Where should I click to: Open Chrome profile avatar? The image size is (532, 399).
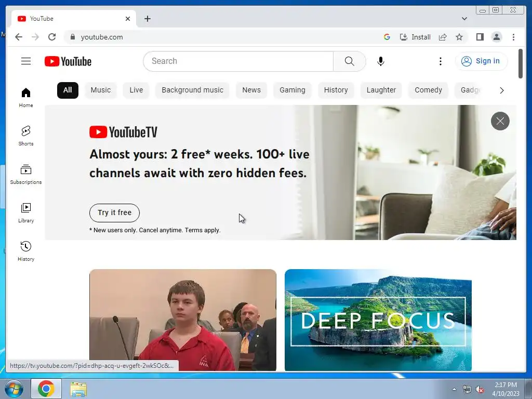[496, 37]
